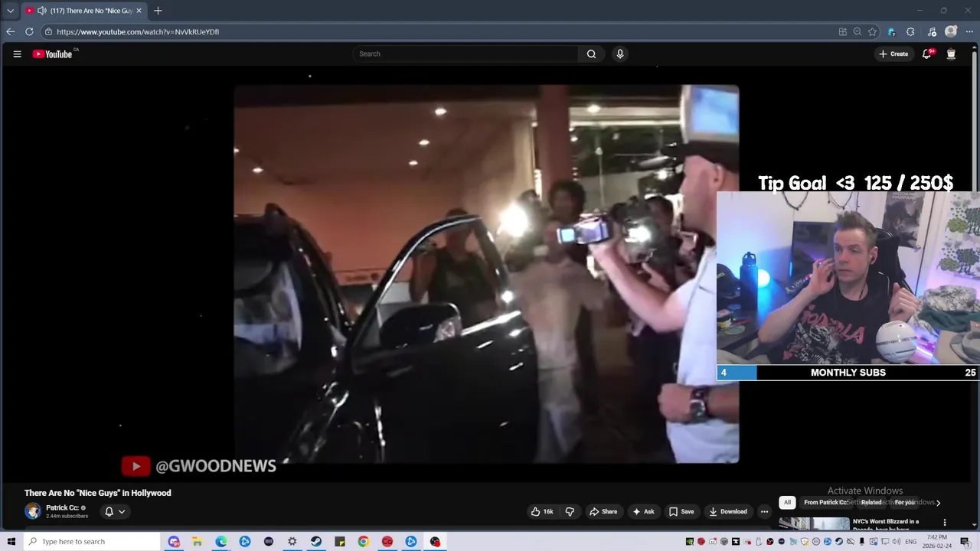The height and width of the screenshot is (551, 980).
Task: Select the All filter chip
Action: click(x=787, y=502)
